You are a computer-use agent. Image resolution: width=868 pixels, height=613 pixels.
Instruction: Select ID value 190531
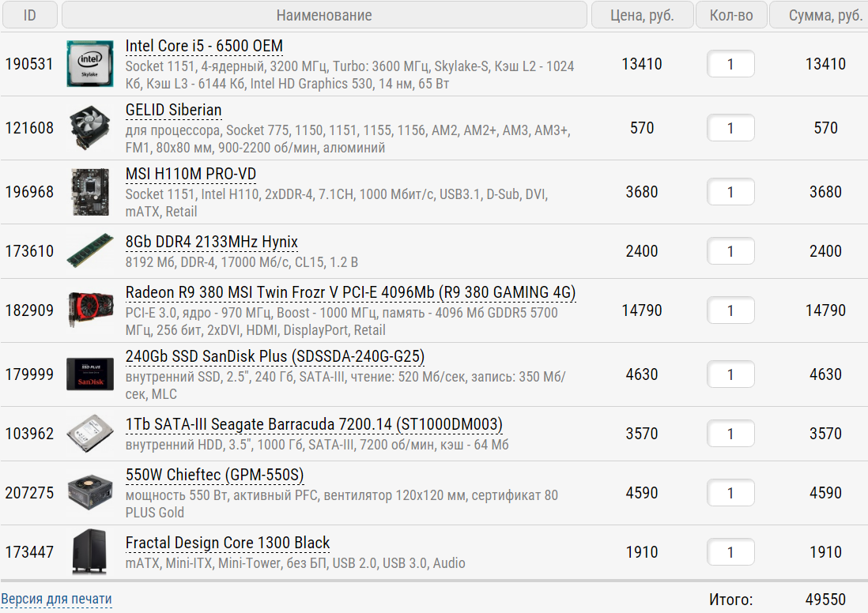click(29, 64)
